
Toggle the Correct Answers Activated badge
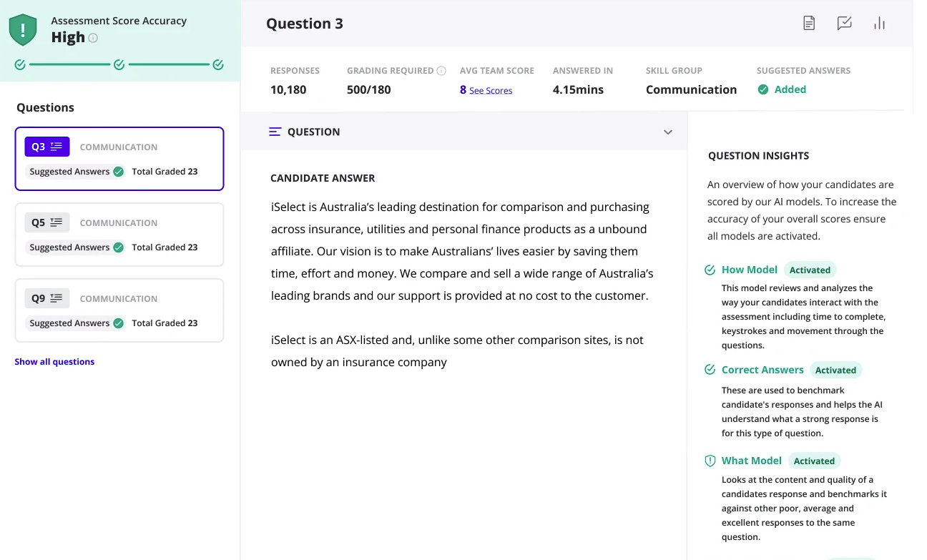(x=835, y=370)
